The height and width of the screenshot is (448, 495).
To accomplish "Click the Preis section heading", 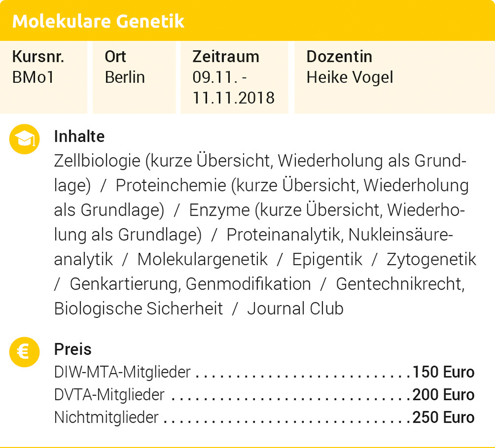I will pos(73,349).
